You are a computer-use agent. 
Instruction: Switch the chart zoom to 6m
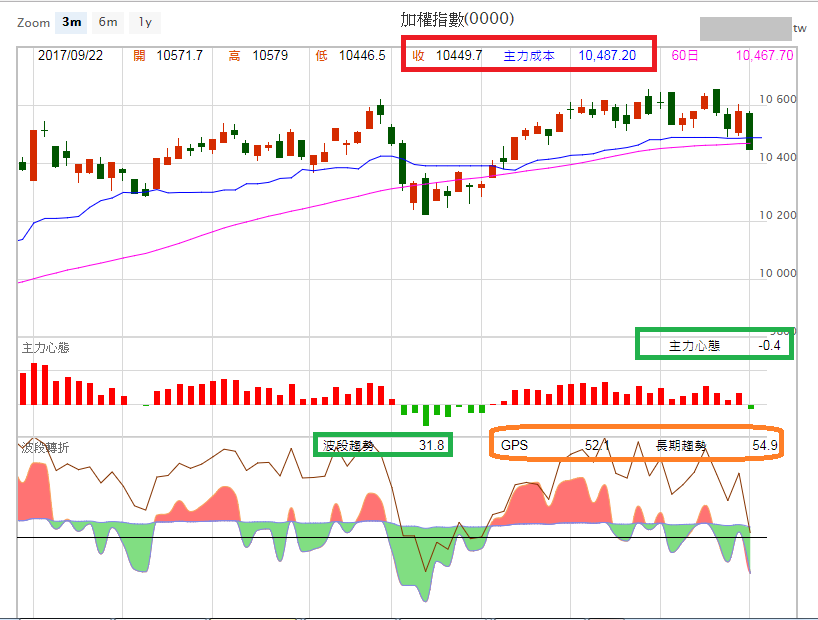(107, 22)
